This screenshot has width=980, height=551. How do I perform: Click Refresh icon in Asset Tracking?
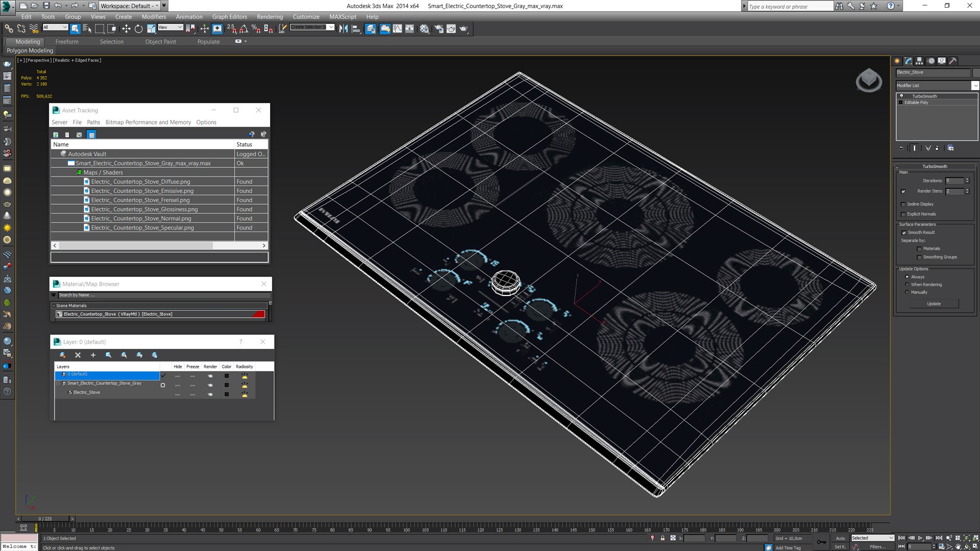(x=56, y=135)
